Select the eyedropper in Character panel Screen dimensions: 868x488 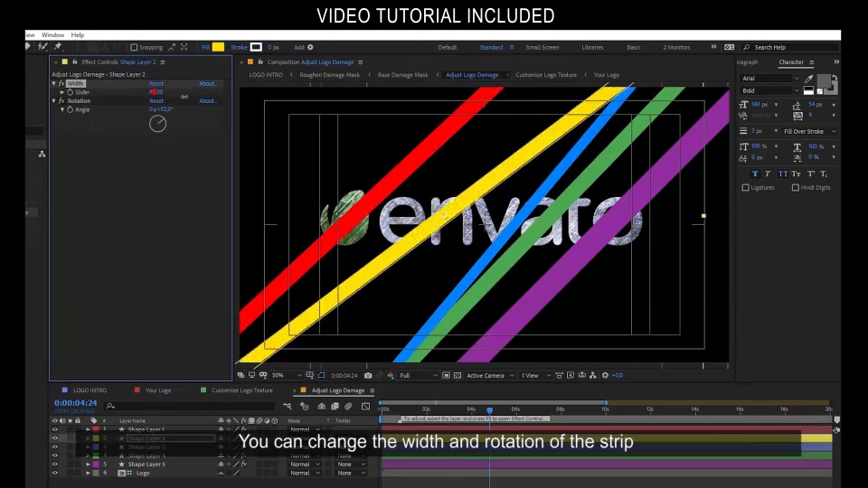808,79
